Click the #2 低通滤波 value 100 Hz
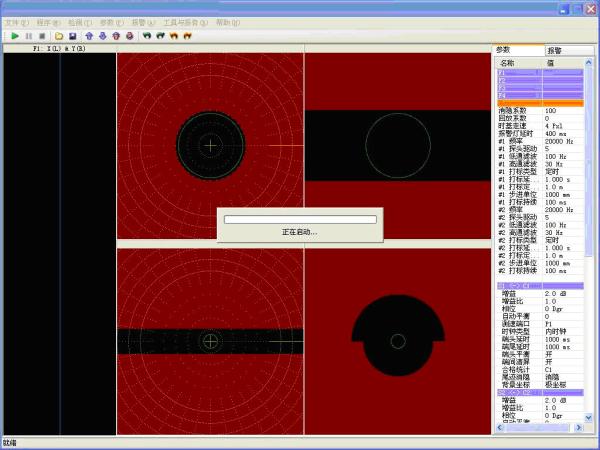 [x=556, y=225]
